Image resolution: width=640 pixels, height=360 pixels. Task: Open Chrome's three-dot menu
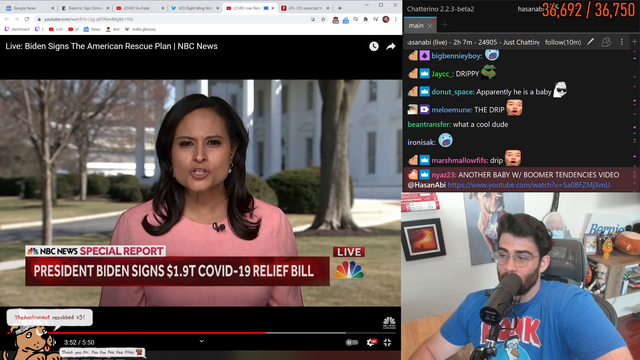396,19
